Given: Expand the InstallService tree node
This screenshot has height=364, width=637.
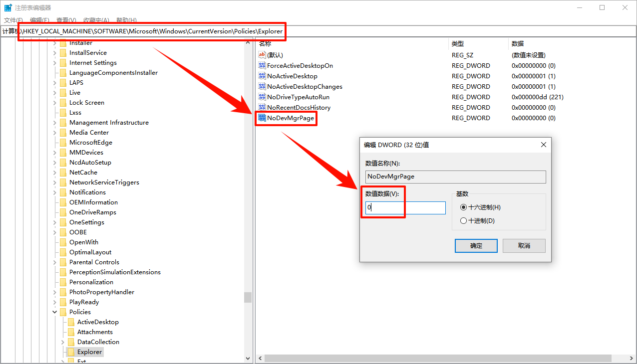Looking at the screenshot, I should [x=55, y=52].
